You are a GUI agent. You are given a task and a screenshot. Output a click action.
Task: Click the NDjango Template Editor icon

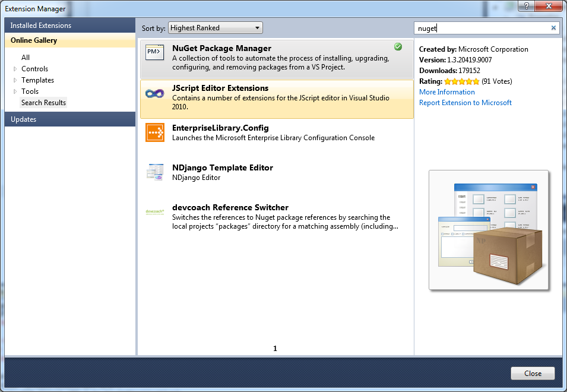pyautogui.click(x=155, y=172)
